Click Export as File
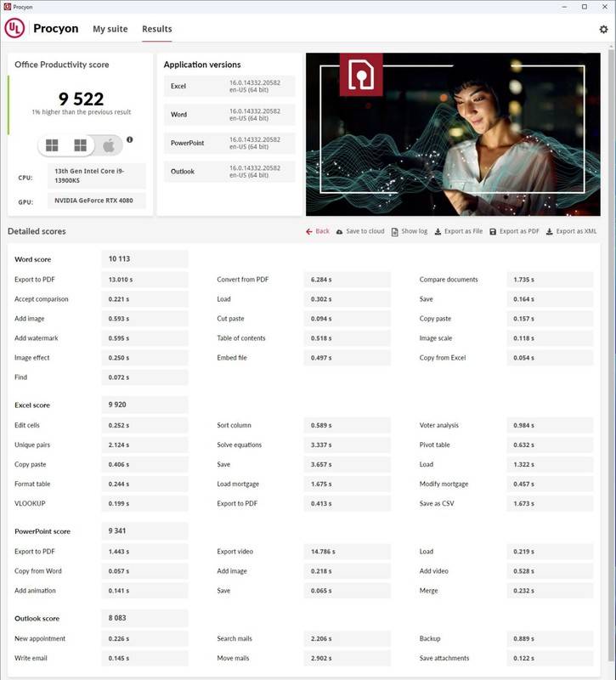Screen dimensions: 616x680 (459, 231)
